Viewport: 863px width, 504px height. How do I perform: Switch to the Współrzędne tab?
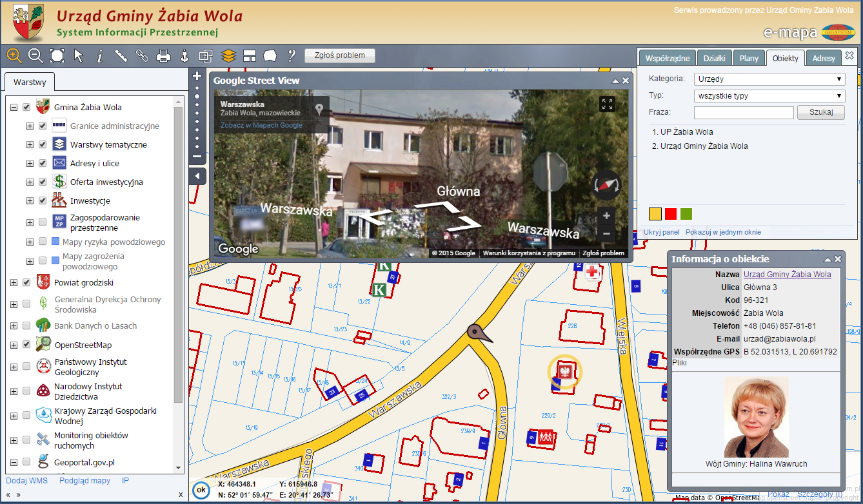[x=668, y=58]
